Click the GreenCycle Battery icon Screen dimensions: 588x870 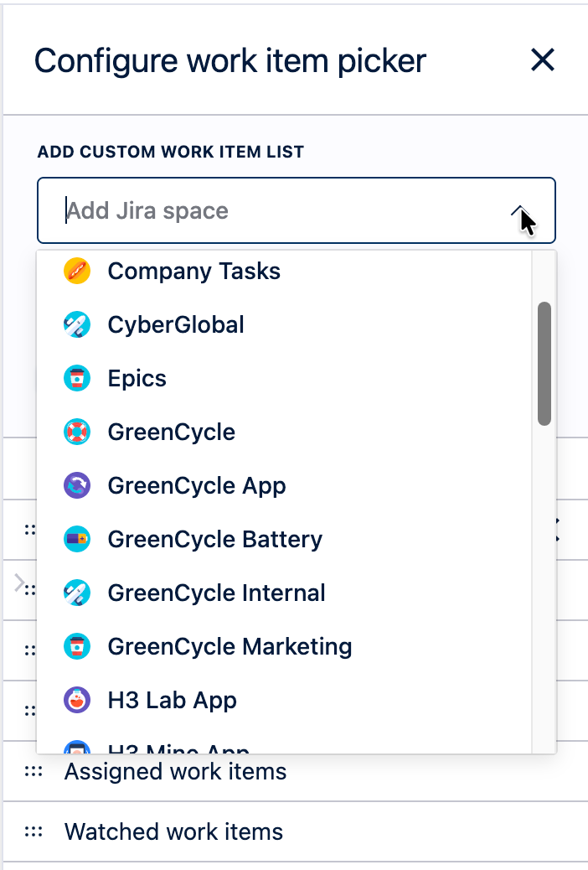point(77,539)
